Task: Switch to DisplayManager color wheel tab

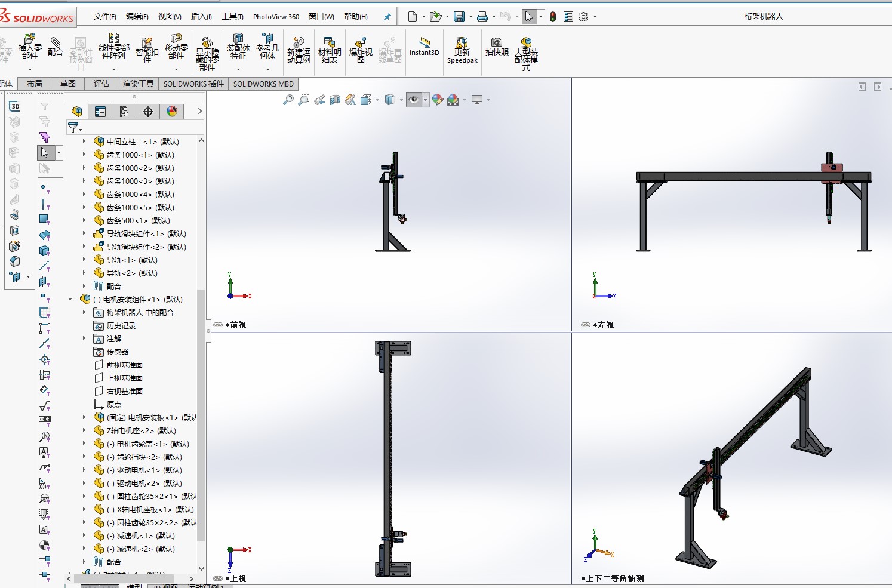Action: tap(172, 112)
